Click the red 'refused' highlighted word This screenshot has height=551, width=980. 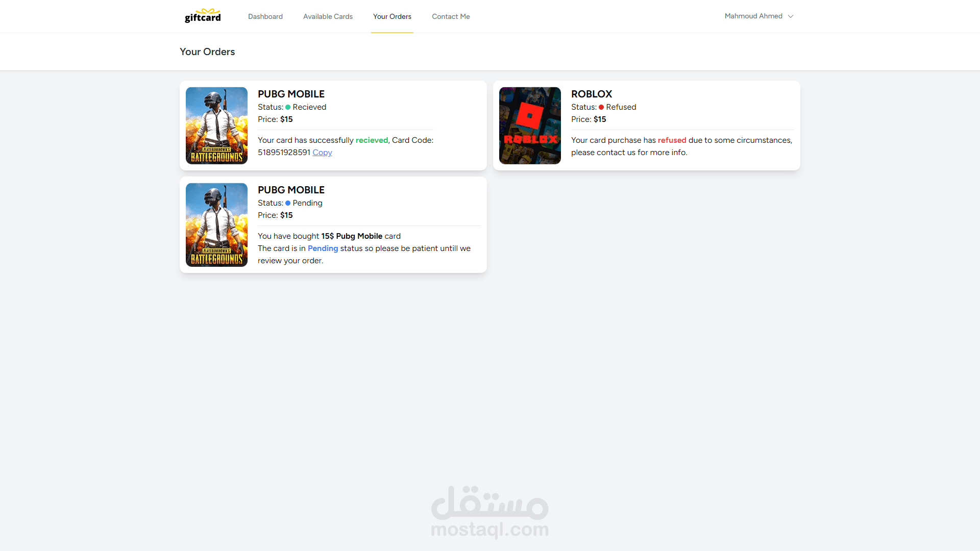pos(672,140)
